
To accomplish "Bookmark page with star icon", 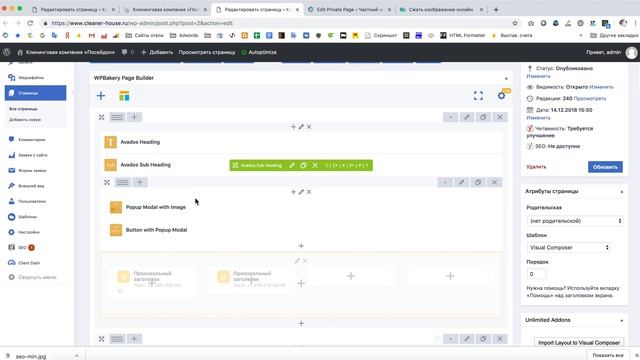I will pos(515,23).
